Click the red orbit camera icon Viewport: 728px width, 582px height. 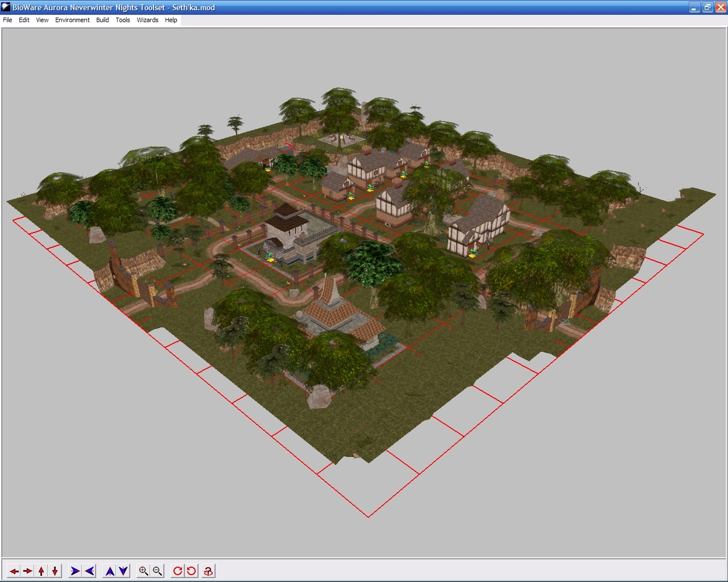coord(208,571)
